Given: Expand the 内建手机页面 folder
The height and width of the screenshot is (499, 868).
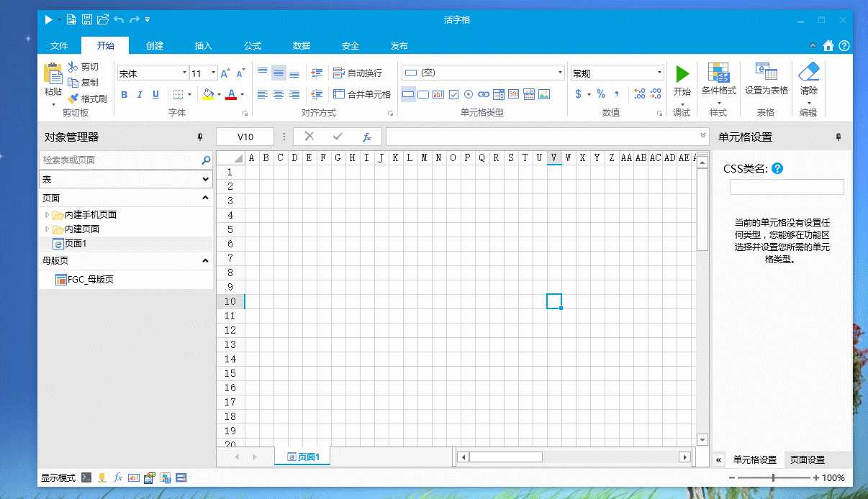Looking at the screenshot, I should click(48, 214).
